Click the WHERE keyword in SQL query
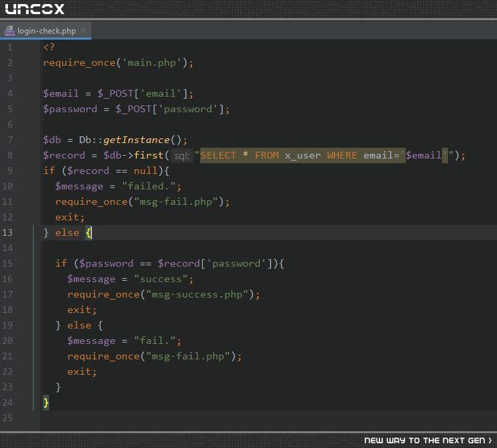The image size is (497, 448). (x=342, y=155)
